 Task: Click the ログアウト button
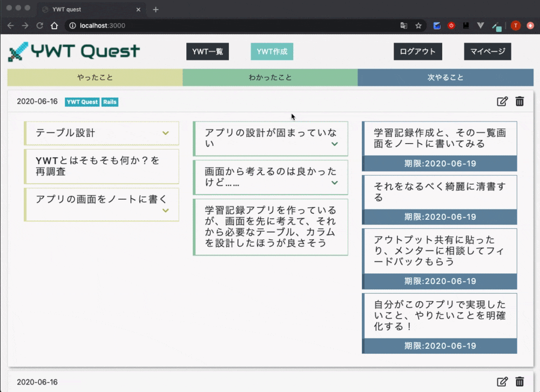[x=417, y=51]
